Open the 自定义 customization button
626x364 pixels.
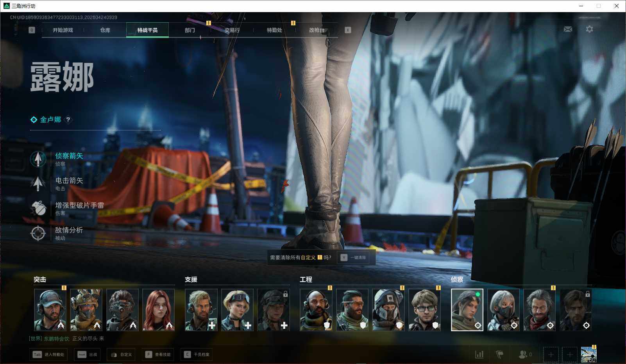click(x=121, y=355)
